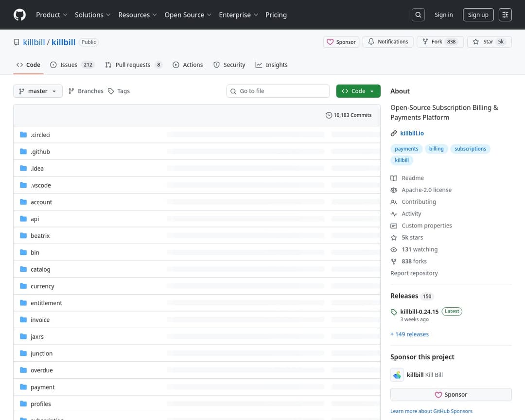Open the Pricing page link
525x420 pixels.
[276, 15]
